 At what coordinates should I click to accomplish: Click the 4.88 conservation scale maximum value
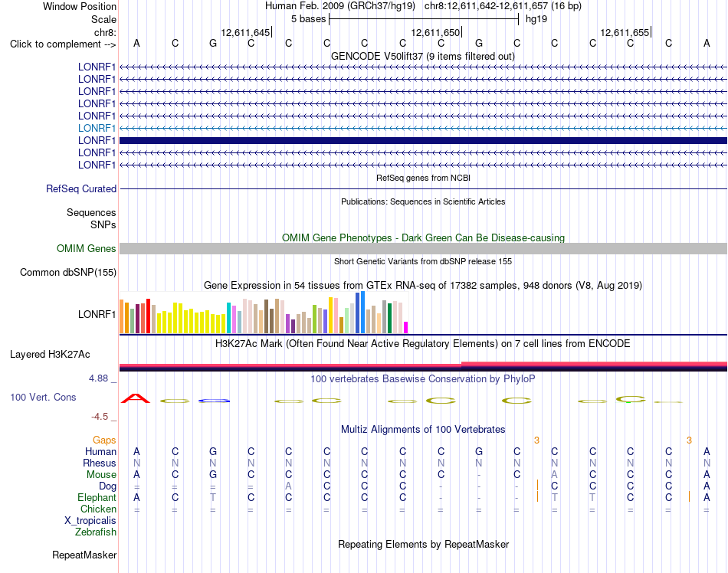point(98,378)
